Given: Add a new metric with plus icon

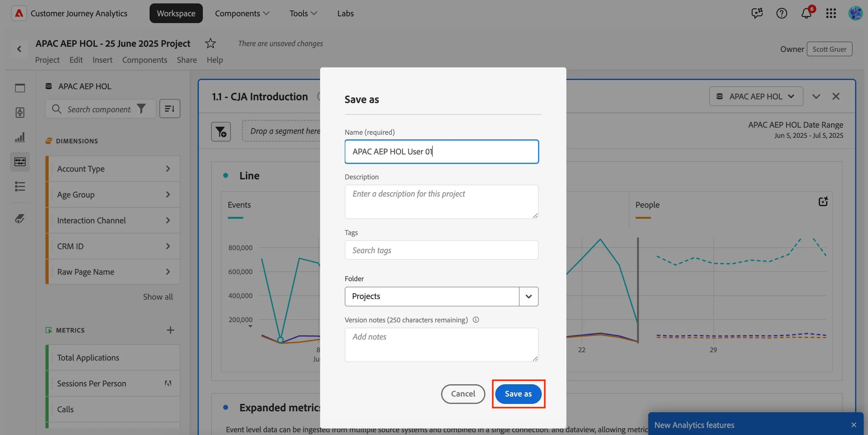Looking at the screenshot, I should click(170, 330).
